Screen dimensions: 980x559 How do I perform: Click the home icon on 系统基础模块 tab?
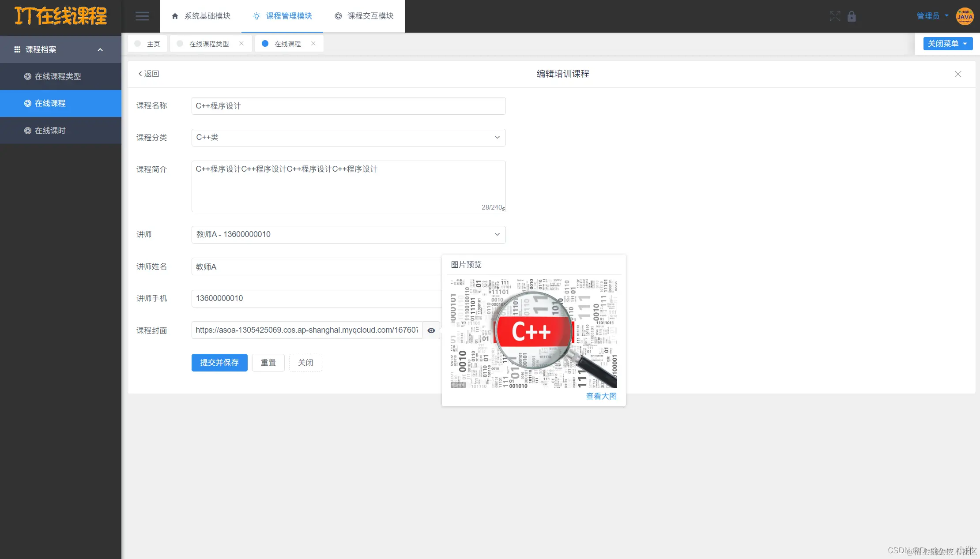click(x=175, y=16)
